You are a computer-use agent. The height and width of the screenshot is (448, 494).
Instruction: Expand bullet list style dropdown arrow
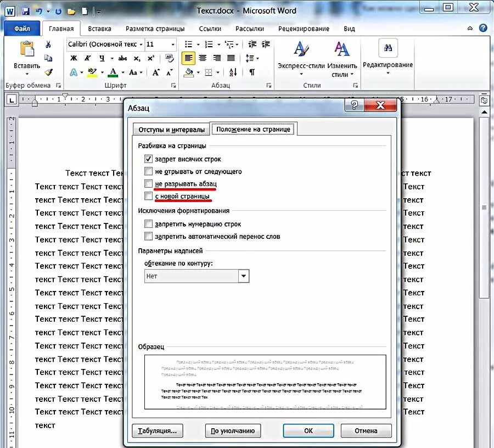(198, 44)
